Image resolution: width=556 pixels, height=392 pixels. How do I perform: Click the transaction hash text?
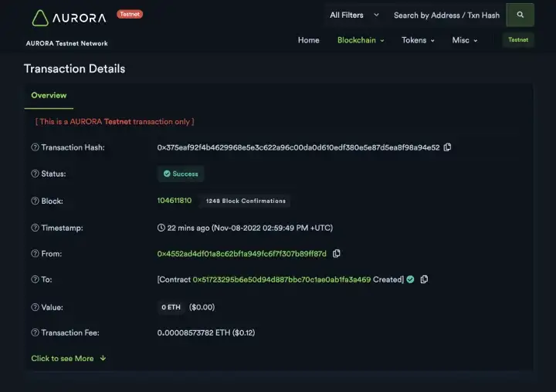[298, 147]
